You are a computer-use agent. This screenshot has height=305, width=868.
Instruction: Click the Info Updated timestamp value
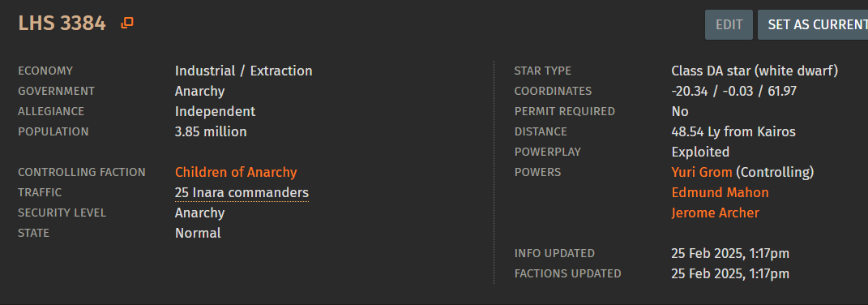(730, 253)
